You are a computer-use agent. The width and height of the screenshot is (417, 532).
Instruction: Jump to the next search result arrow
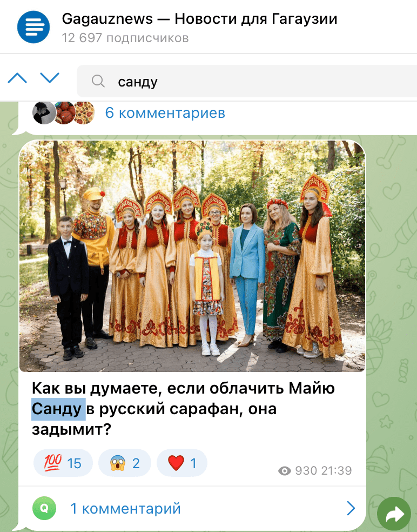(x=50, y=78)
